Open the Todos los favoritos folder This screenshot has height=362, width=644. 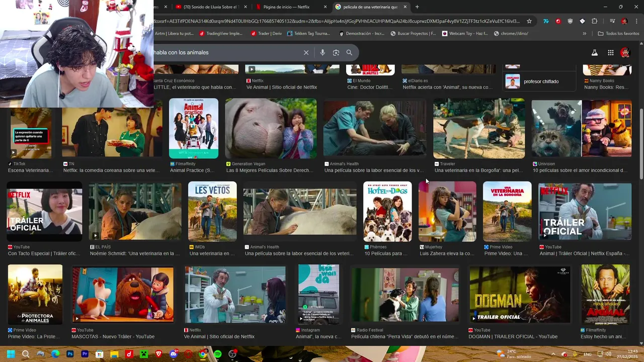pos(618,34)
